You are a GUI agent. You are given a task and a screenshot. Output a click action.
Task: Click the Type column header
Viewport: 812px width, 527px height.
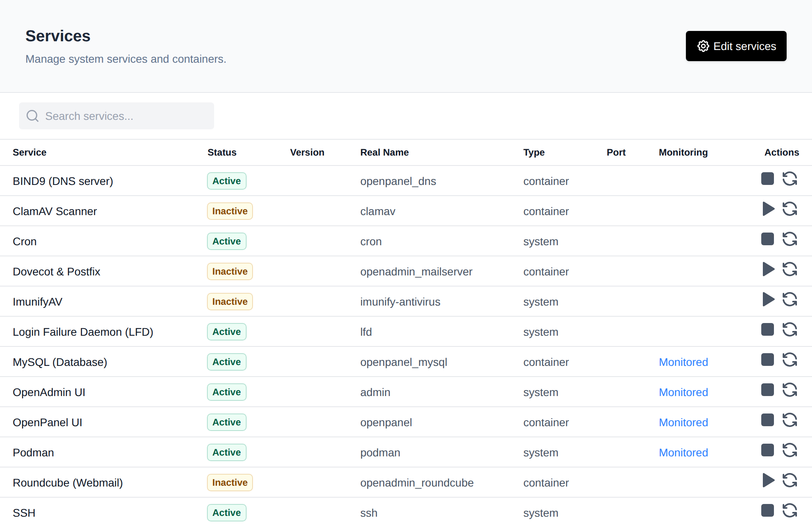534,152
